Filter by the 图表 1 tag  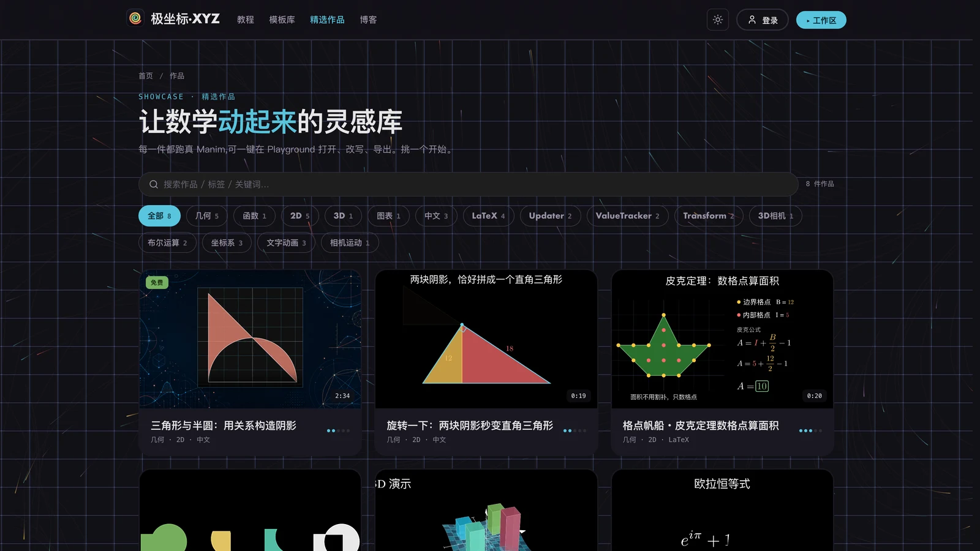(388, 216)
